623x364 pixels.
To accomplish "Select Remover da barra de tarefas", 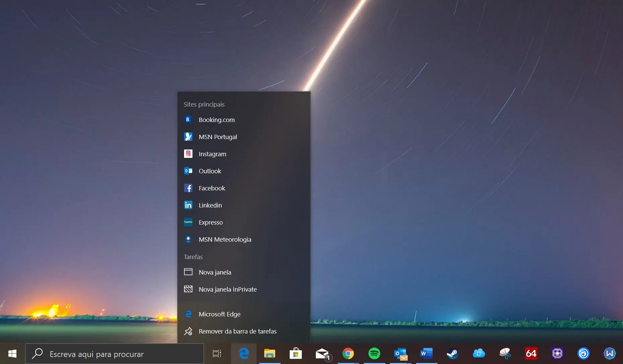I will tap(244, 331).
